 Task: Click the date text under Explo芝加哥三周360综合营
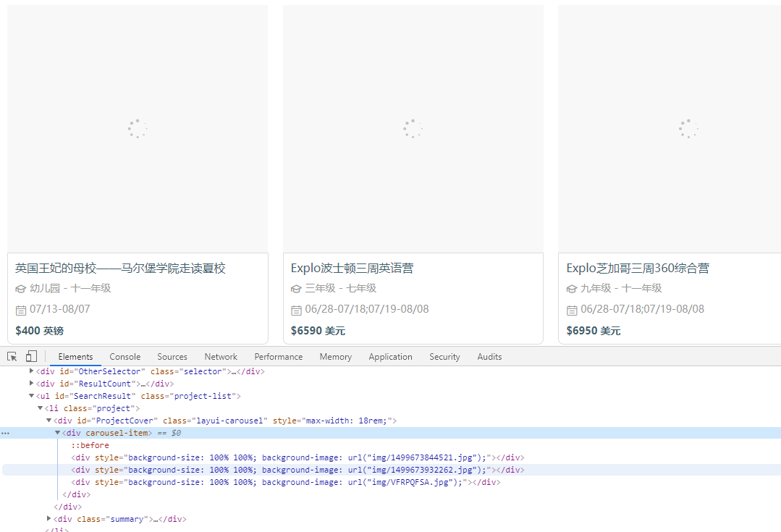click(643, 309)
